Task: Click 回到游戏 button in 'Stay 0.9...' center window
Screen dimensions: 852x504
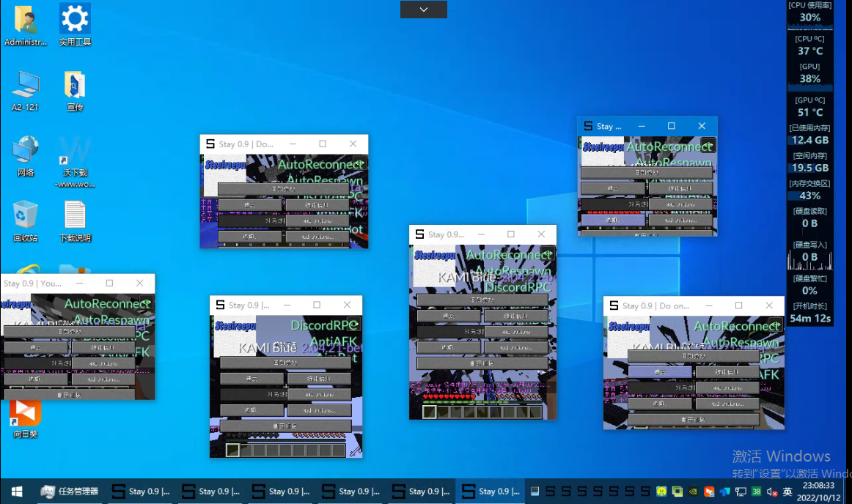Action: point(482,300)
